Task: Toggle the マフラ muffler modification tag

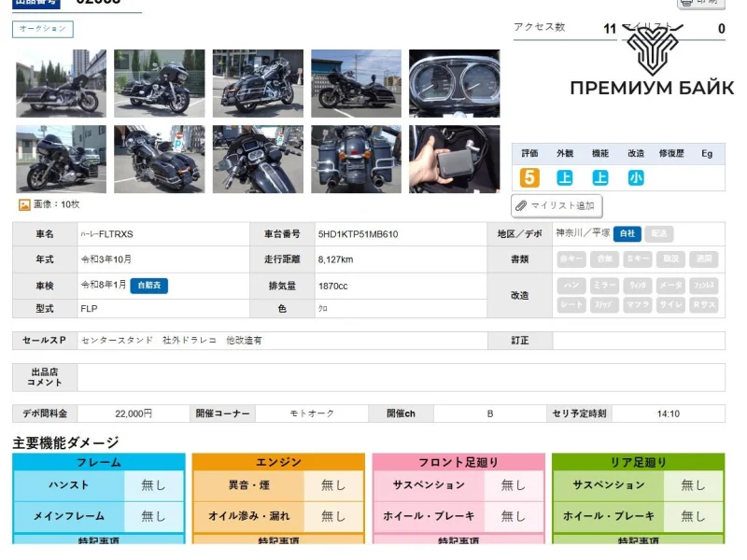Action: (638, 304)
